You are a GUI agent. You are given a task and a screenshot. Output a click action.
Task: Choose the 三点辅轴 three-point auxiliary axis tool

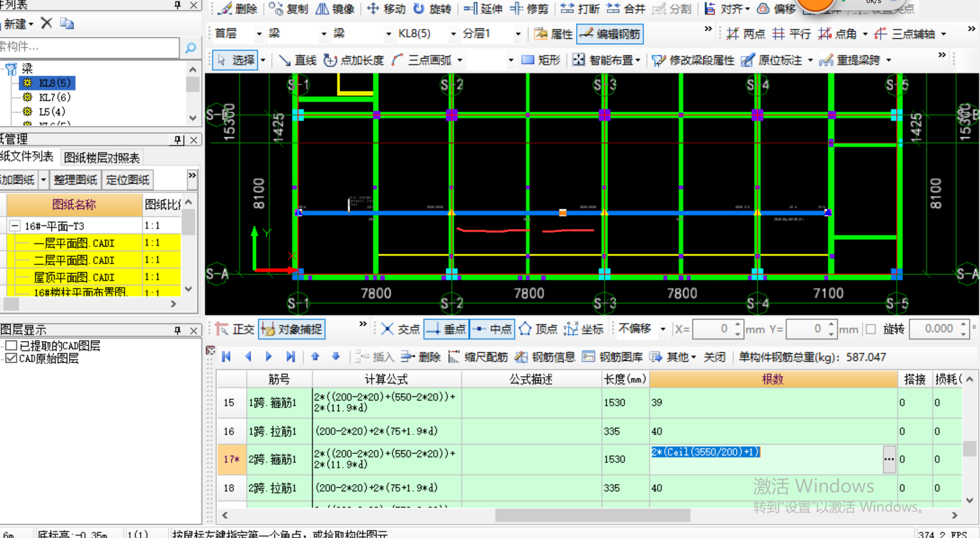point(905,34)
